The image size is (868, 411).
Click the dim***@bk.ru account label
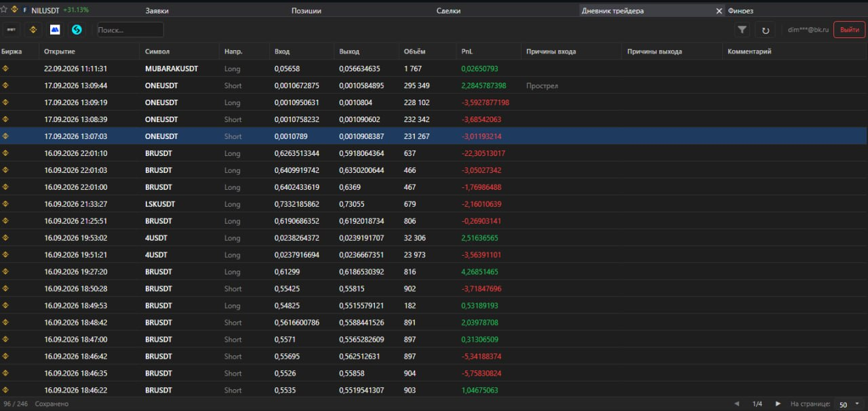point(808,30)
